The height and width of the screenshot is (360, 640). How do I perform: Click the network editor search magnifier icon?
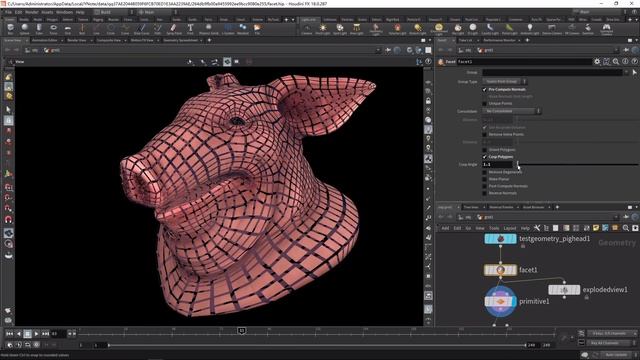pos(626,228)
